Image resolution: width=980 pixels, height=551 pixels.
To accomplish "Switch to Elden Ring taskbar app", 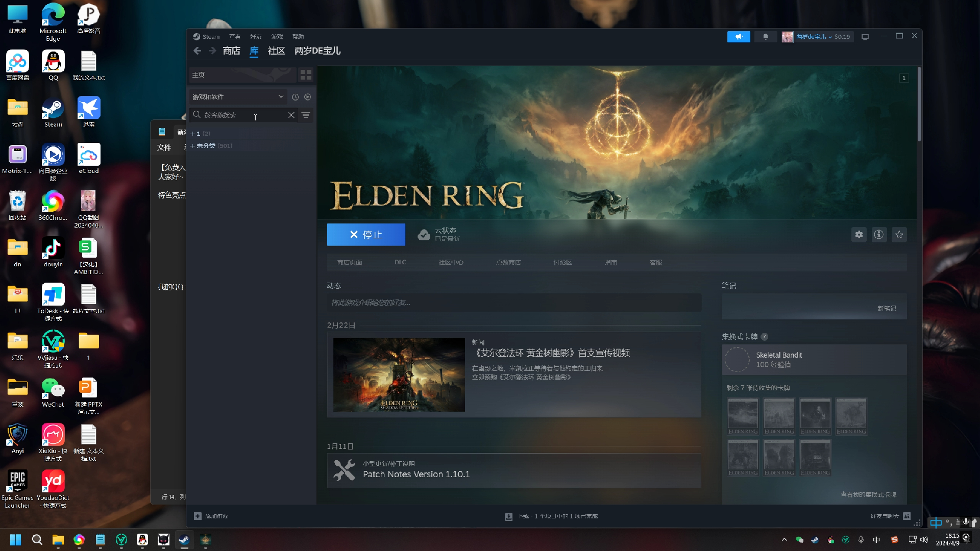I will (x=205, y=540).
